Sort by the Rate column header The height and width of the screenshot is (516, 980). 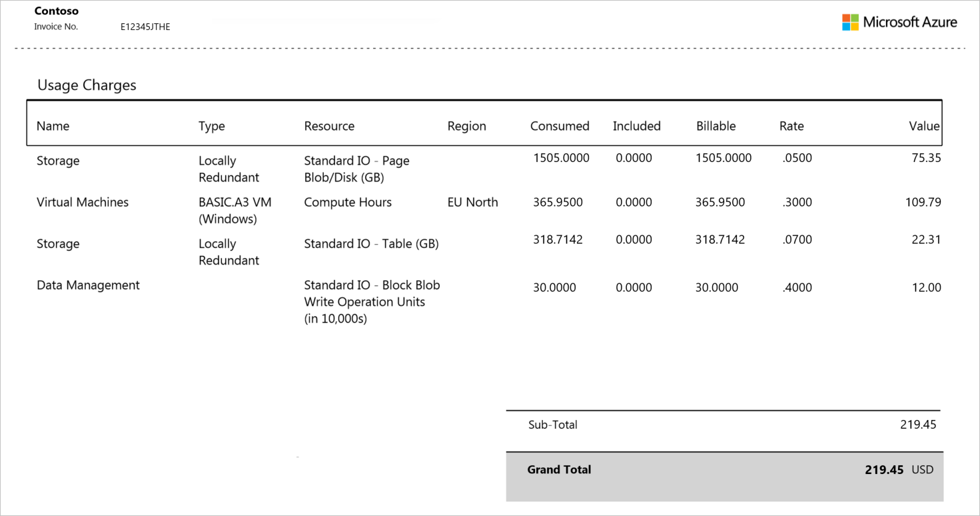(791, 125)
